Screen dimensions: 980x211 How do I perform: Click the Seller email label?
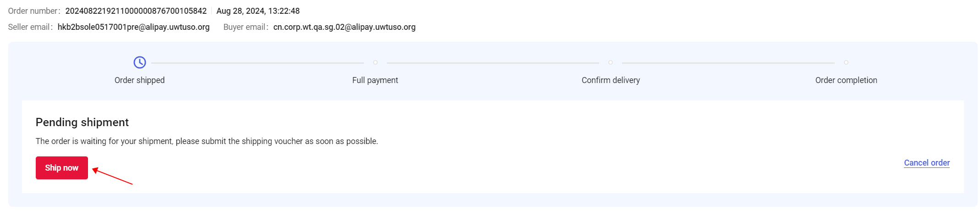pos(30,27)
